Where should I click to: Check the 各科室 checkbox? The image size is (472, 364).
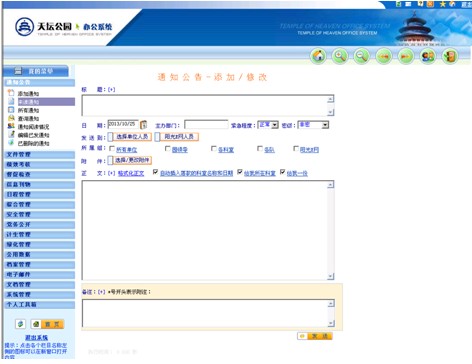point(214,149)
